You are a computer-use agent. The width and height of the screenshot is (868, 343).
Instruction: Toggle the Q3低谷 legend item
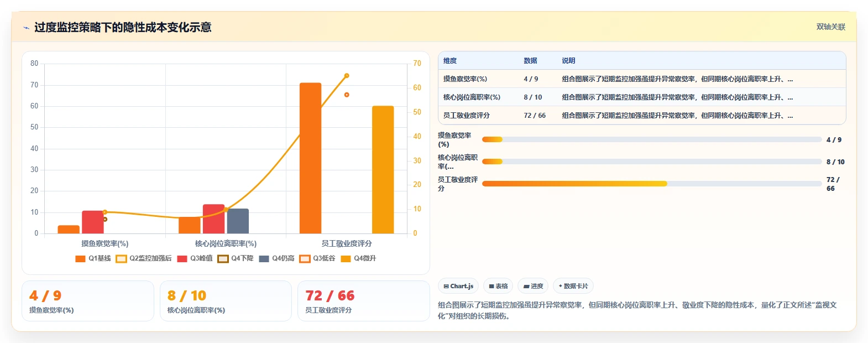click(317, 258)
